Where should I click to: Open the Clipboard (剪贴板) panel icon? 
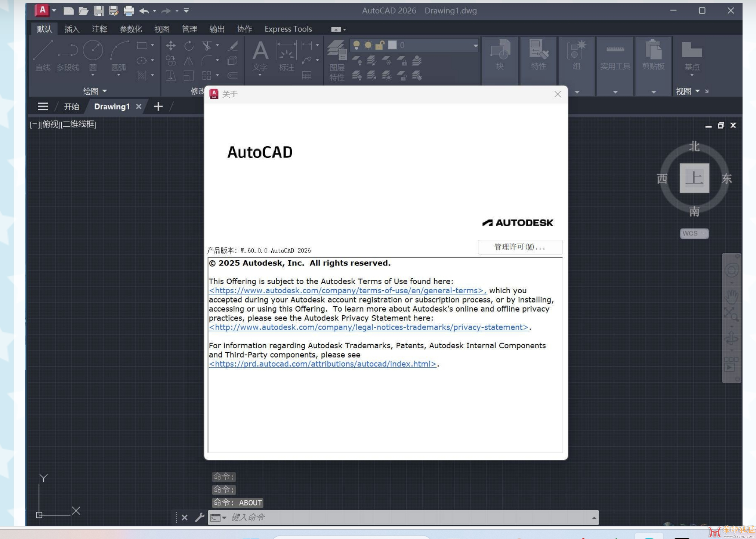[x=653, y=55]
